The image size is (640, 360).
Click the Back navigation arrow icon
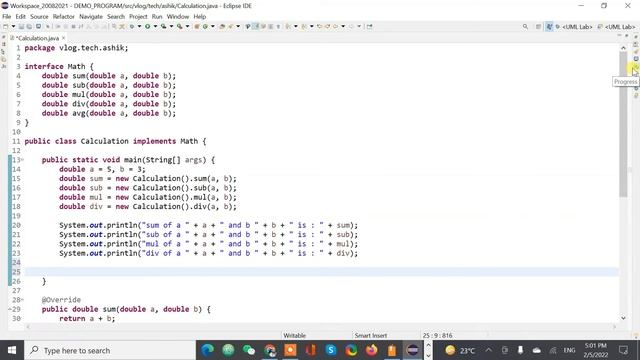(335, 27)
